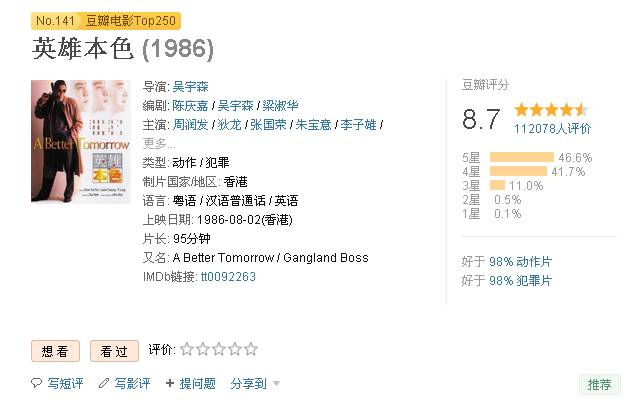Expand the 分享到 dropdown arrow
Screen dimensions: 630x410
(276, 383)
